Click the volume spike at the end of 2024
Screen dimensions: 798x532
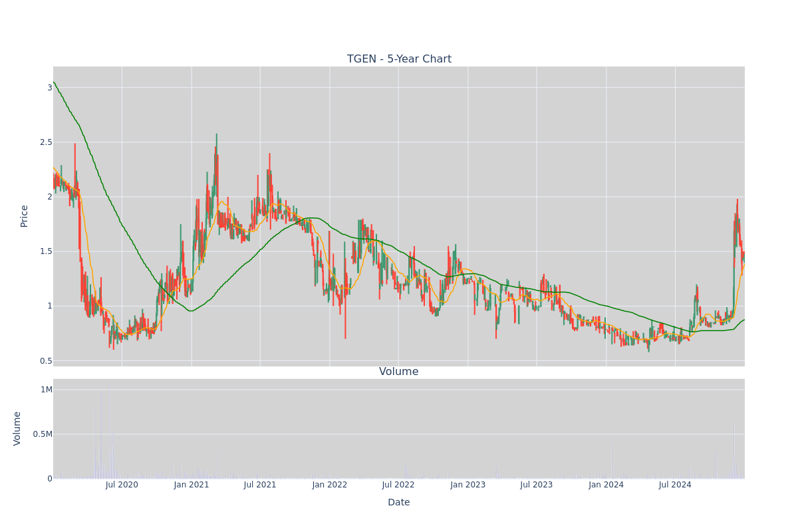(734, 450)
